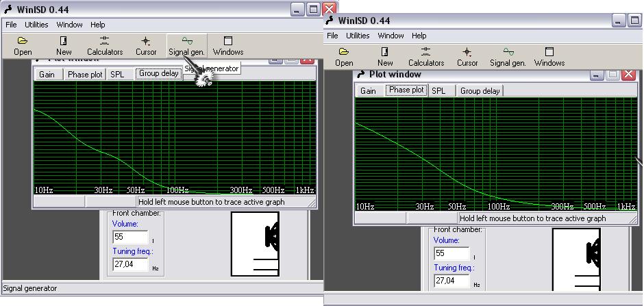Minimize the right Plot window
This screenshot has height=306, width=644.
[x=597, y=74]
